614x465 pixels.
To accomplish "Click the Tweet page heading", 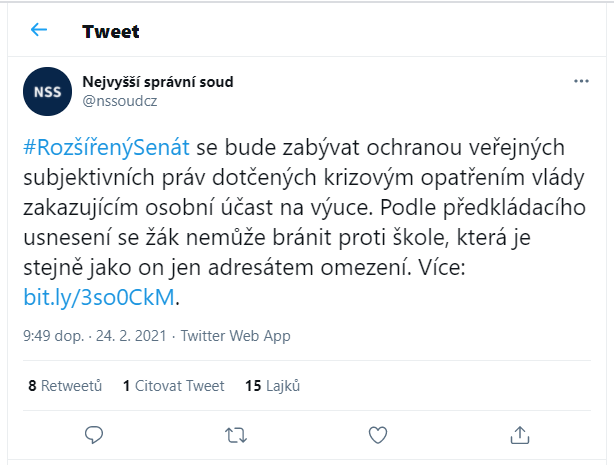I will pos(110,31).
